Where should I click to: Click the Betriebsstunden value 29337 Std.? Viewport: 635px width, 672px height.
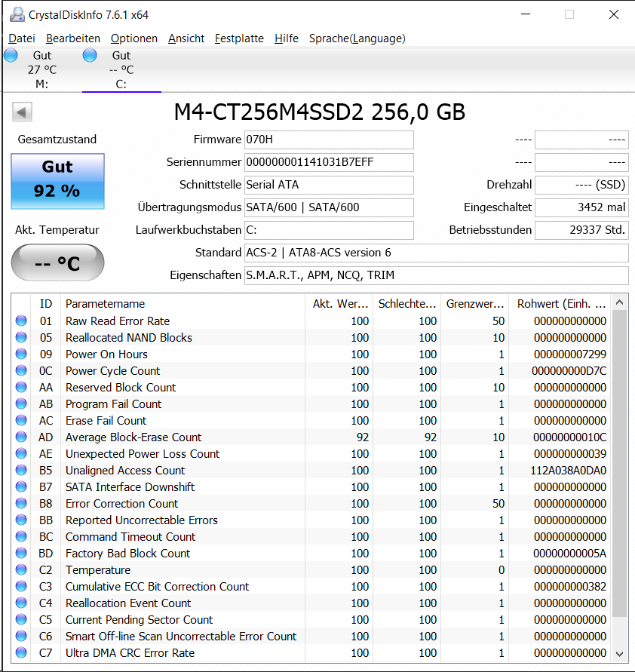[581, 230]
